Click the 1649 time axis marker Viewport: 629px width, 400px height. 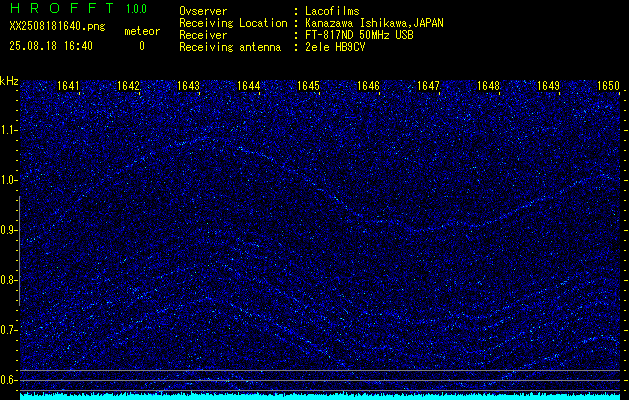(548, 86)
